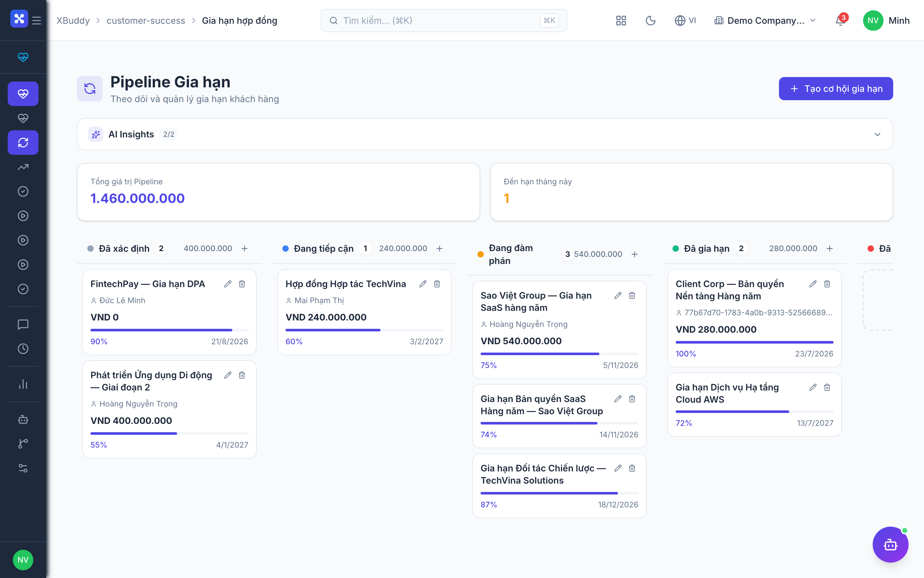Go to XBuddy breadcrumb
This screenshot has width=924, height=578.
73,21
